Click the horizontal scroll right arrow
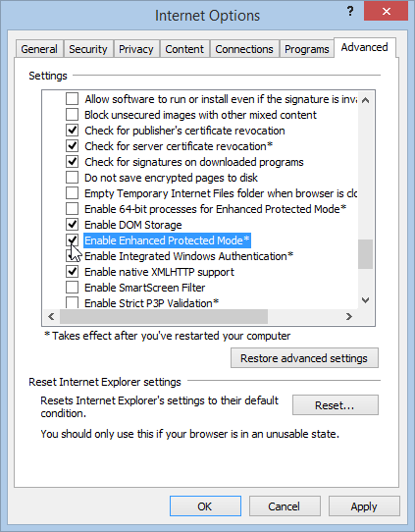The width and height of the screenshot is (415, 532). (349, 317)
